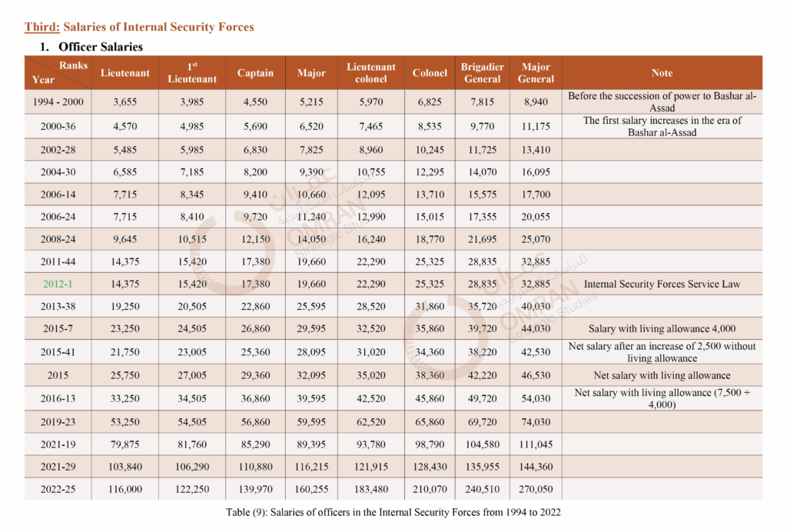
Task: Select the "Brigadier General" column header
Action: [482, 73]
